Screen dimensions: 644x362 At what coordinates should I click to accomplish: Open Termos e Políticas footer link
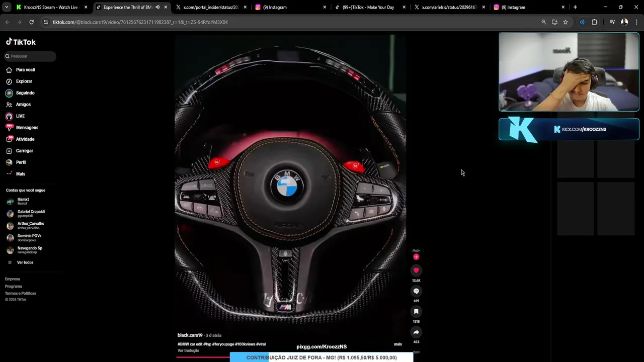coord(21,293)
